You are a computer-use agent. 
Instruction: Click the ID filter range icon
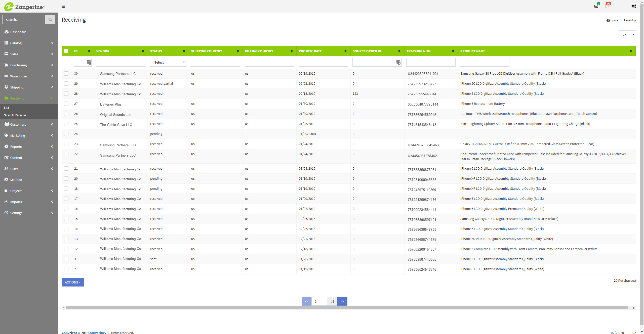[x=89, y=62]
